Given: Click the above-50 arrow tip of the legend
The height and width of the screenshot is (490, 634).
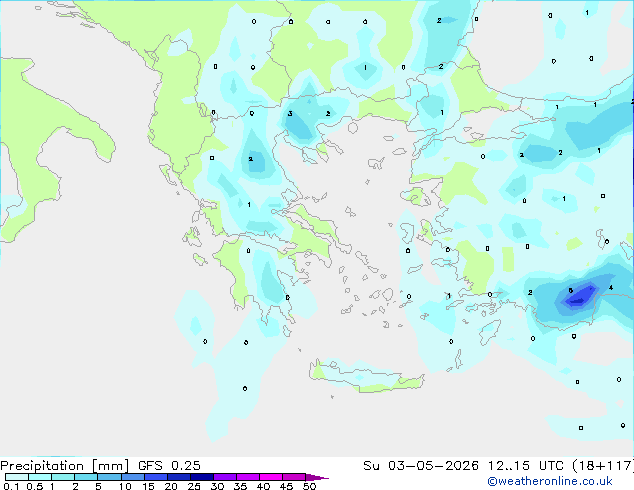Looking at the screenshot, I should [x=317, y=477].
